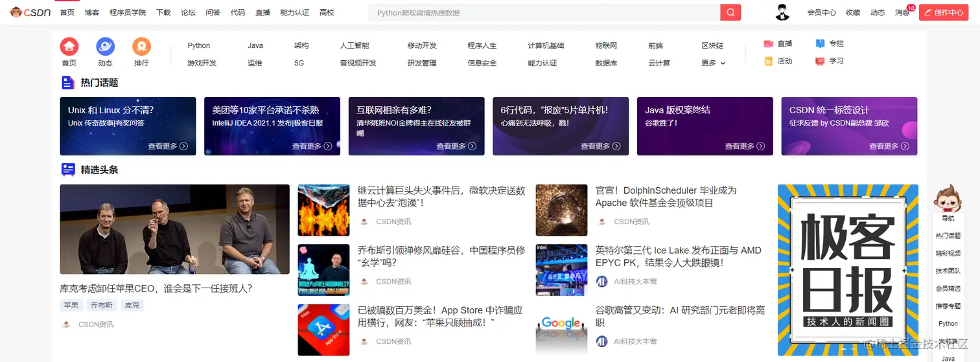Open 能力认证 in top navigation
Image resolution: width=980 pixels, height=362 pixels.
(x=295, y=12)
